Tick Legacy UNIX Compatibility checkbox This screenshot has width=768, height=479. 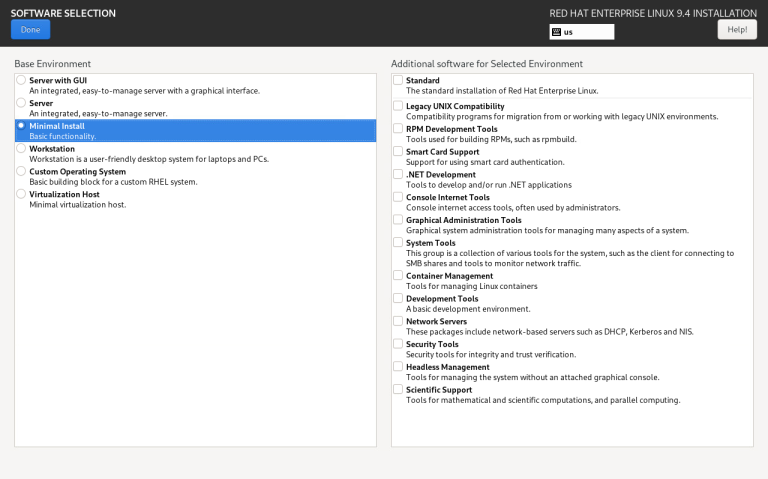pyautogui.click(x=398, y=106)
